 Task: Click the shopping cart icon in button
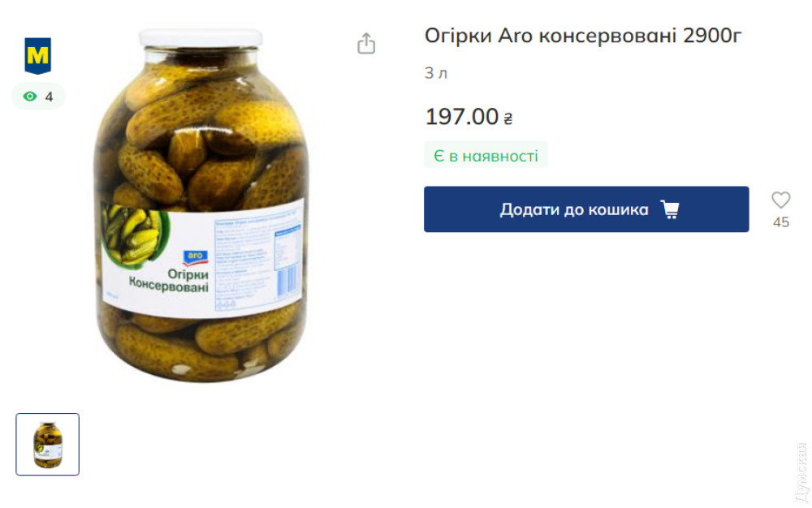[x=670, y=209]
